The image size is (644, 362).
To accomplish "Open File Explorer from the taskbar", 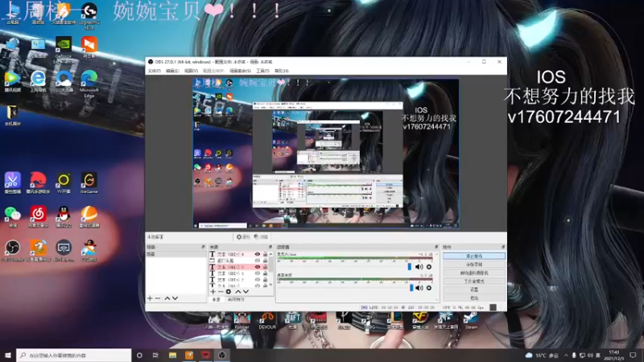I will pyautogui.click(x=172, y=355).
